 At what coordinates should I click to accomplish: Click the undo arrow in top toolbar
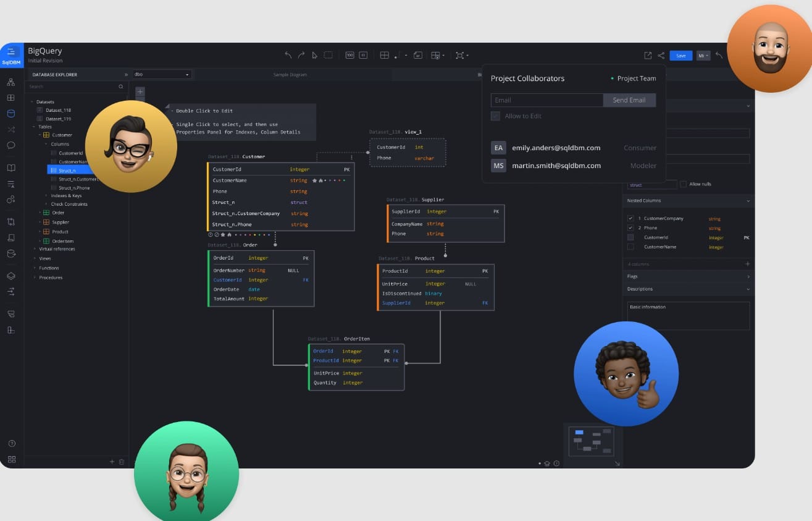tap(288, 55)
